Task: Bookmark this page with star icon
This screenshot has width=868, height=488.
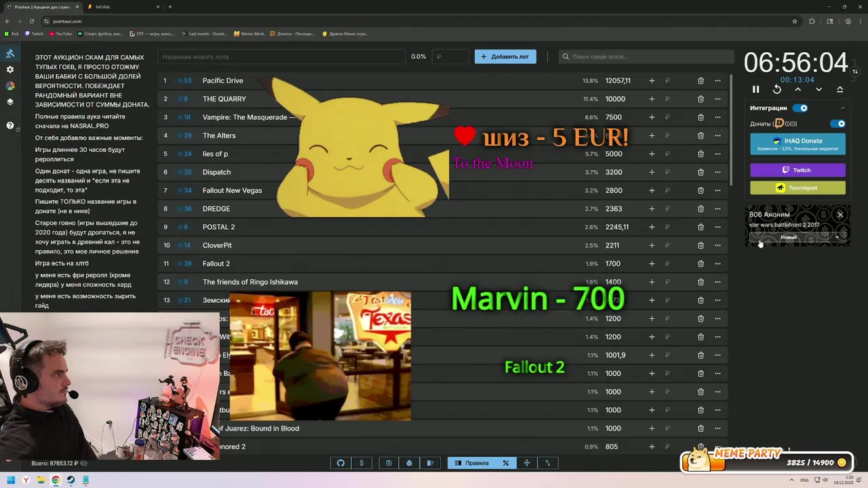Action: click(795, 21)
